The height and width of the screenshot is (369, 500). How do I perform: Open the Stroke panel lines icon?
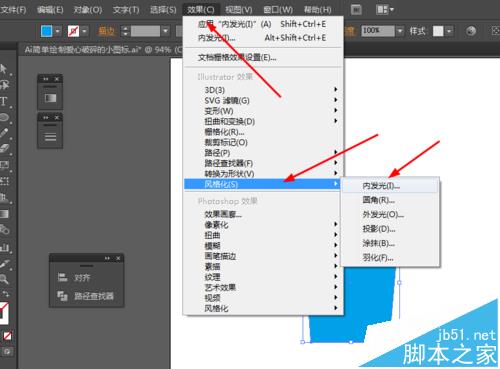(50, 136)
